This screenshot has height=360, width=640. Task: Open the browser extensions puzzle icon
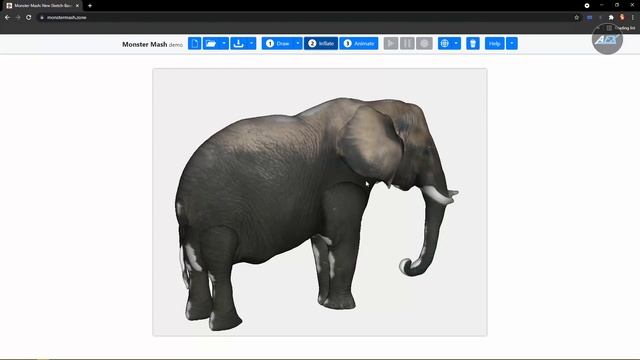[611, 18]
